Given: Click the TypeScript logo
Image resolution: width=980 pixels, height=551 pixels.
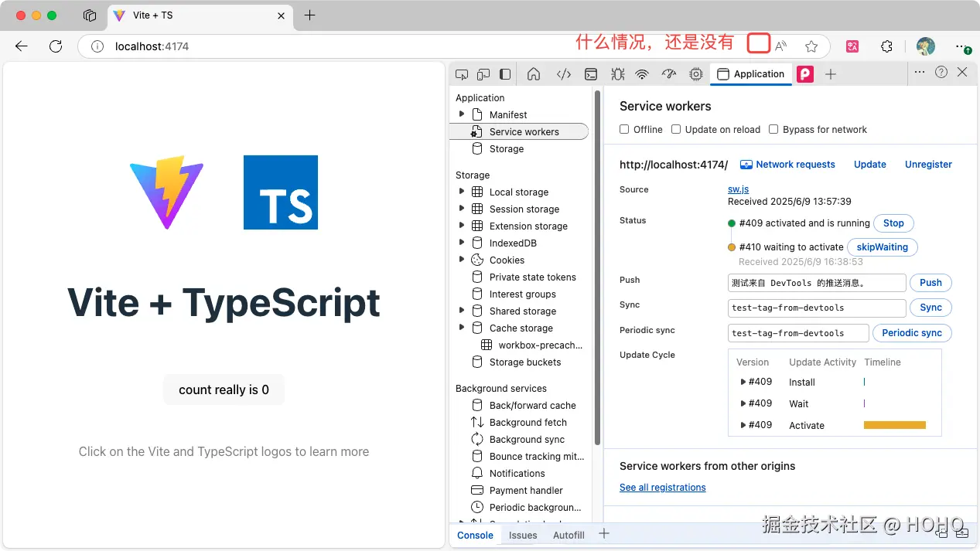Looking at the screenshot, I should [x=281, y=192].
